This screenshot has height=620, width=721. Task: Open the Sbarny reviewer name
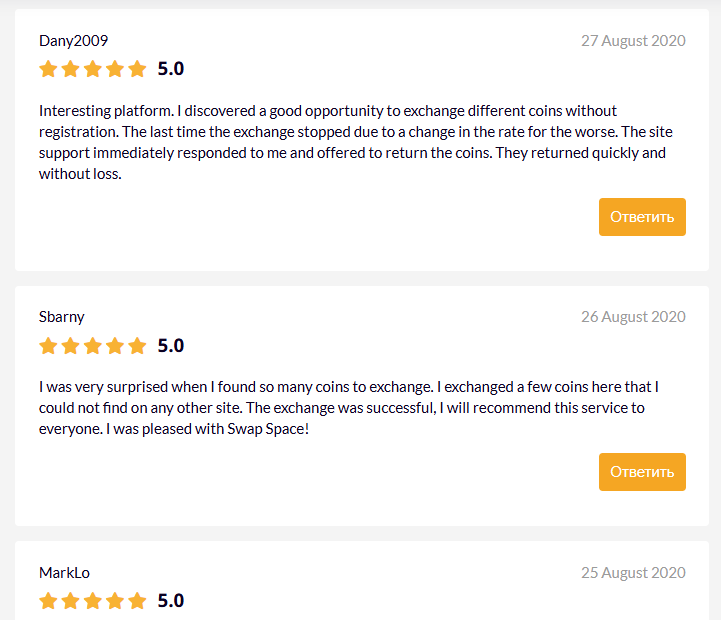point(62,317)
